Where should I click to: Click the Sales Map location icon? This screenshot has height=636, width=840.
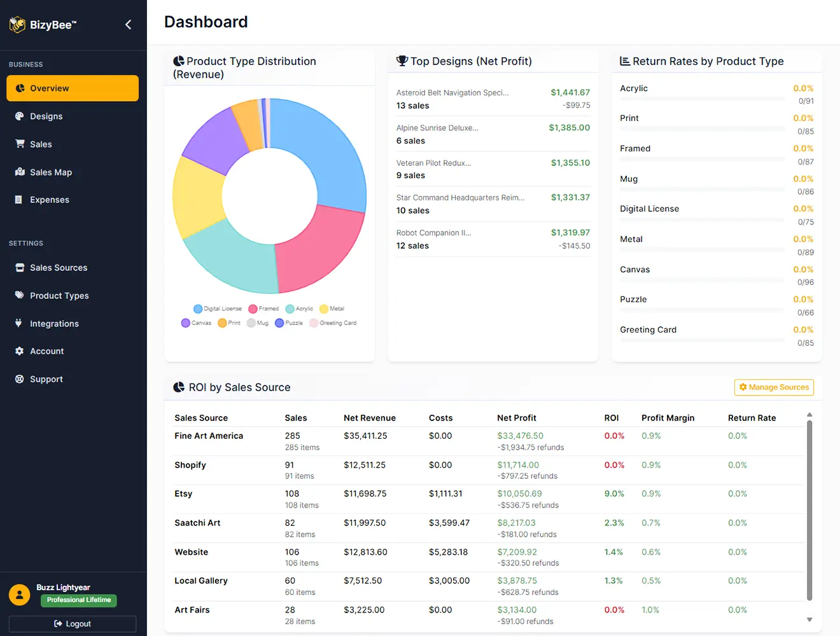[20, 172]
